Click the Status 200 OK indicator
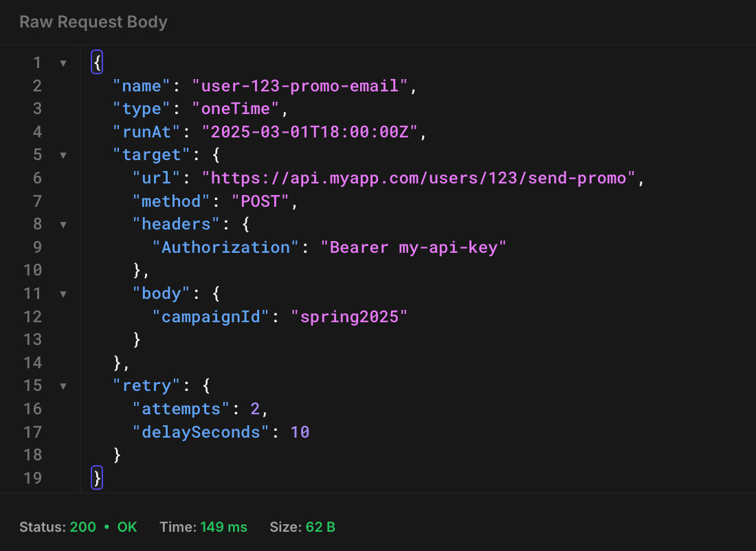The image size is (756, 551). click(78, 527)
